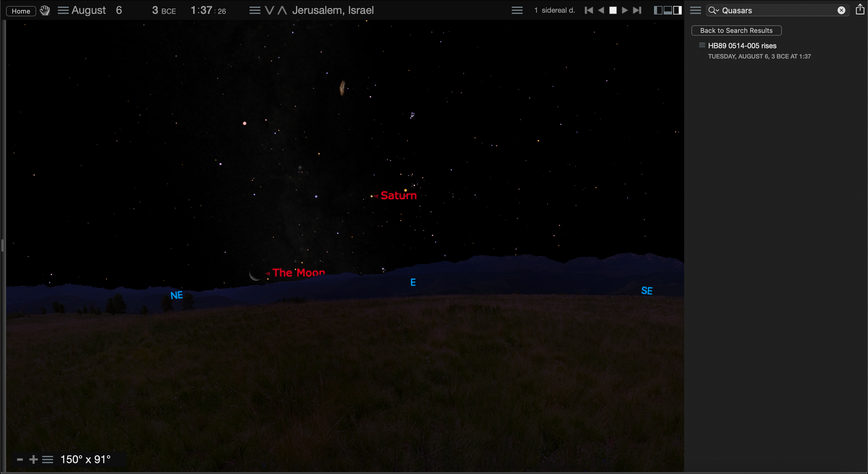Skip backward one time step
Image resolution: width=868 pixels, height=474 pixels.
pyautogui.click(x=589, y=10)
